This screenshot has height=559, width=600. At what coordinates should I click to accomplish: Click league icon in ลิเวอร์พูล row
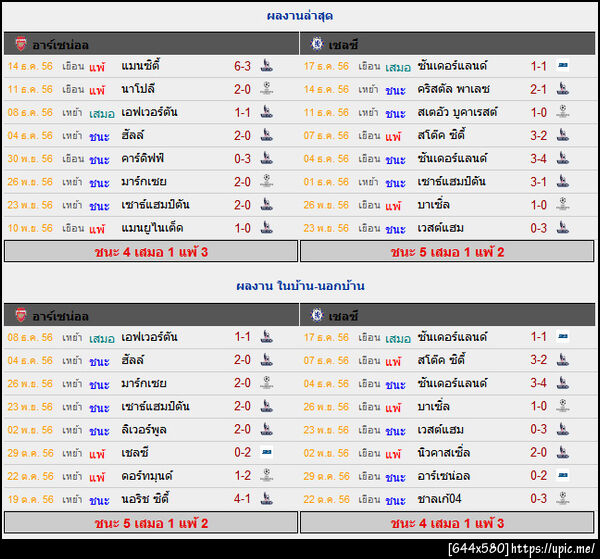(x=266, y=429)
